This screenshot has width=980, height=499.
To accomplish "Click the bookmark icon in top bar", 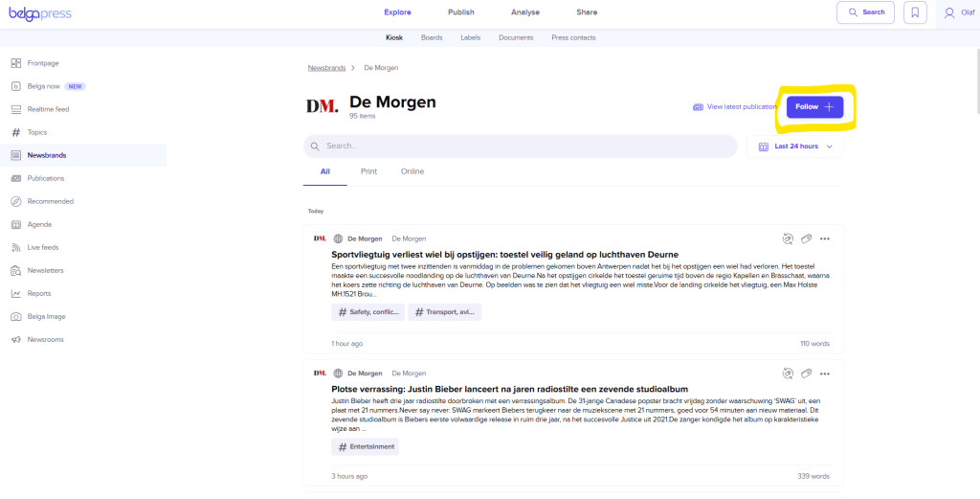I will tap(916, 12).
